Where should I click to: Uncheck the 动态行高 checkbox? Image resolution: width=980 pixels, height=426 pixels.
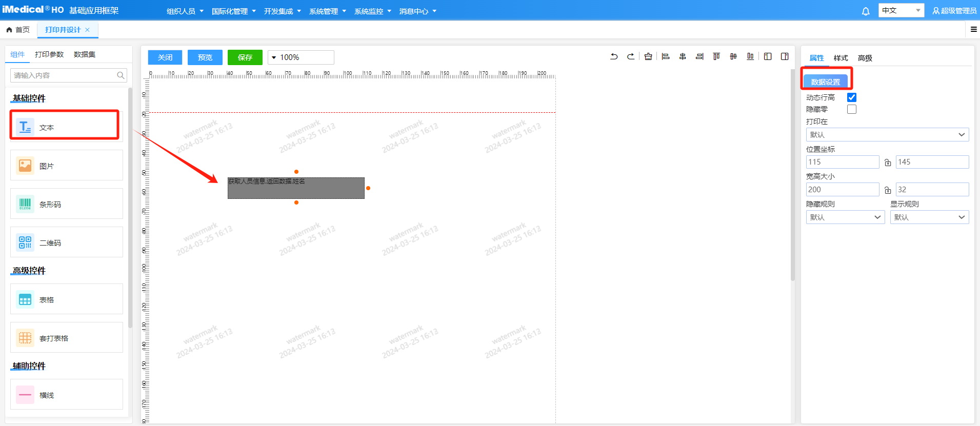point(852,97)
